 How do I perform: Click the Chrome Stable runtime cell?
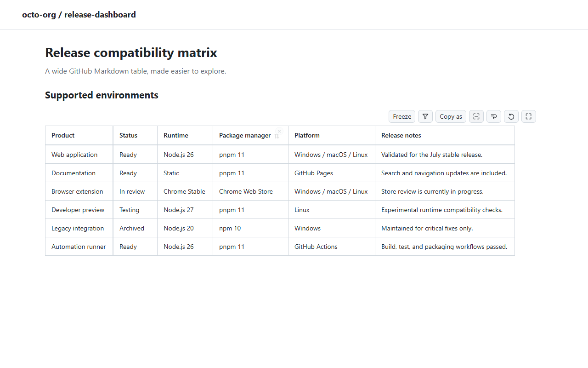pos(185,191)
